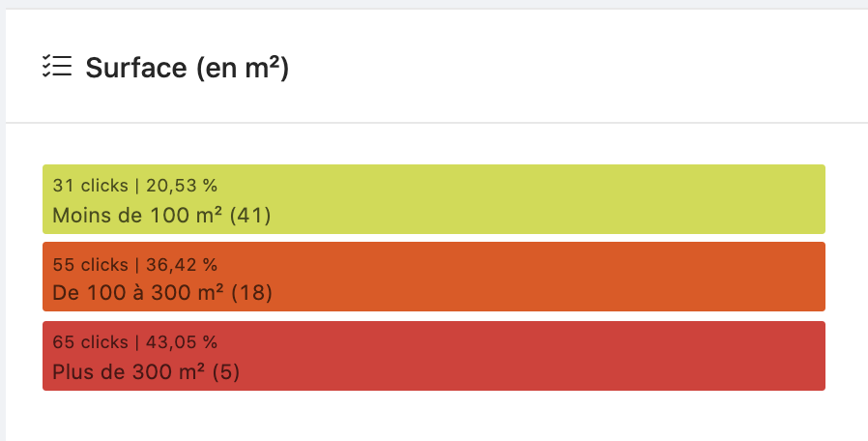Click the (18) count in orange bar
Viewport: 868px width, 441px height.
252,293
